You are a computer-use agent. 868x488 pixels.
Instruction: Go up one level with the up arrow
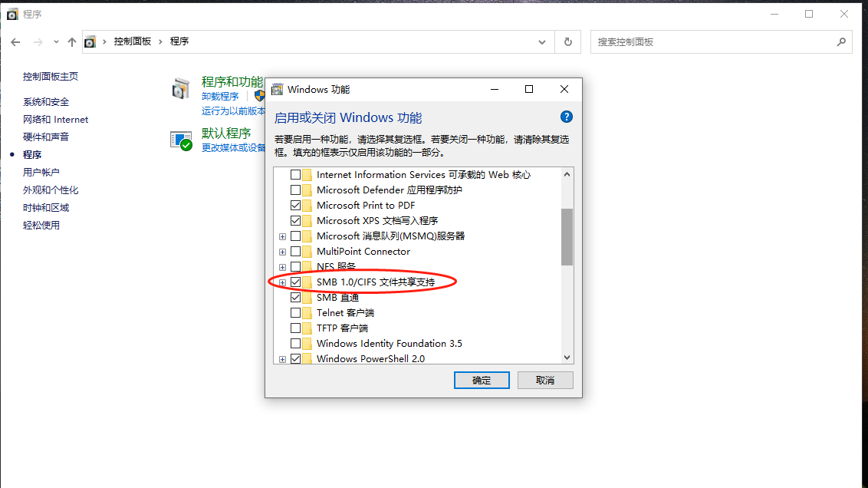(x=72, y=42)
